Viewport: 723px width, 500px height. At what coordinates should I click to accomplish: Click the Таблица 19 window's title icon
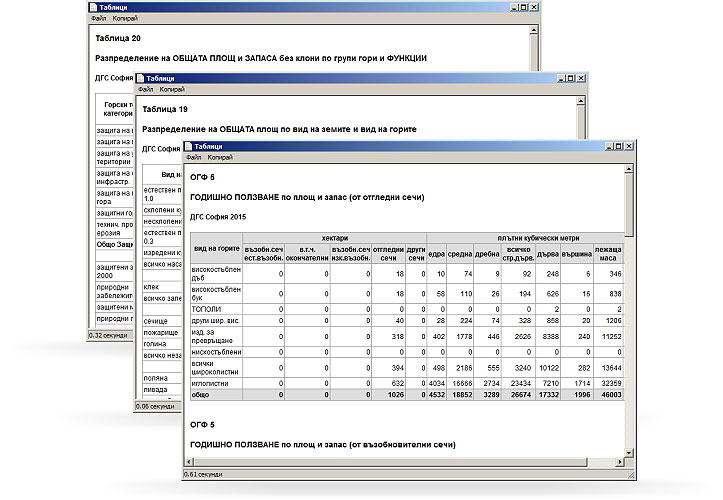[140, 78]
